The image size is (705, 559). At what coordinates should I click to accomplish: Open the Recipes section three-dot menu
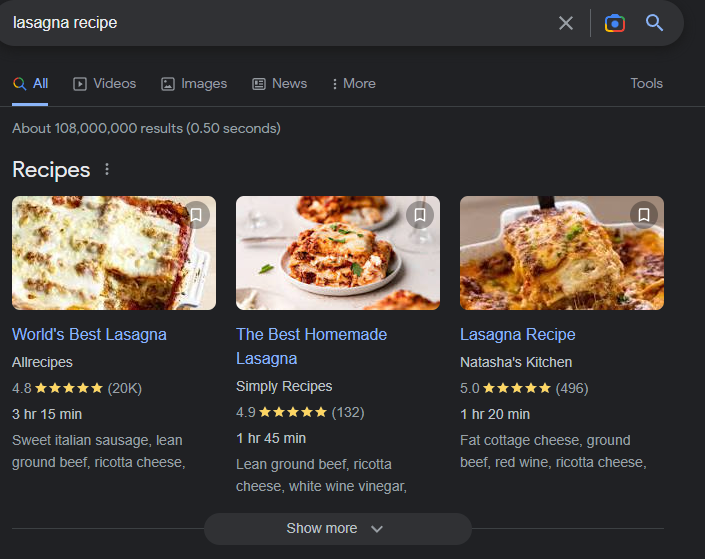[107, 169]
